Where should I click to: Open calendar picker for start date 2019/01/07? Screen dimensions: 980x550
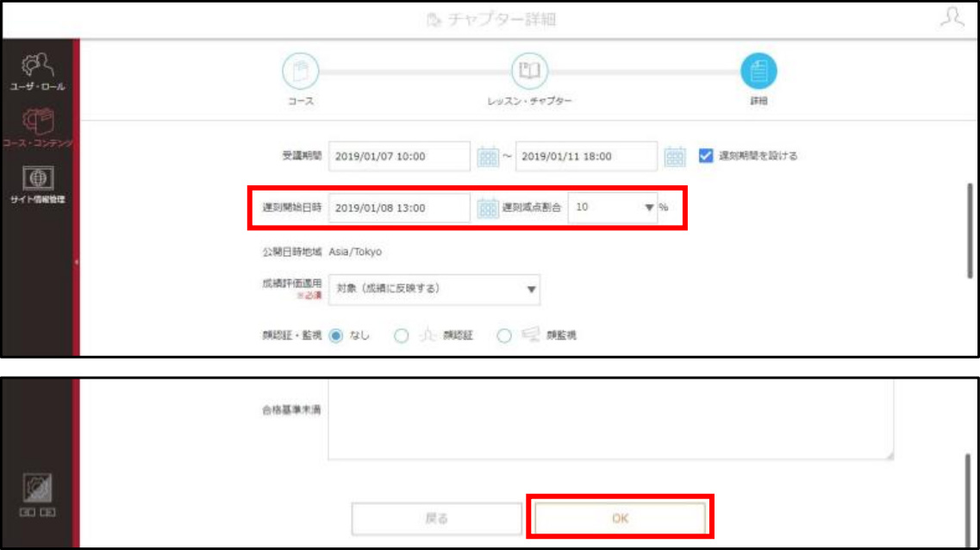(488, 156)
